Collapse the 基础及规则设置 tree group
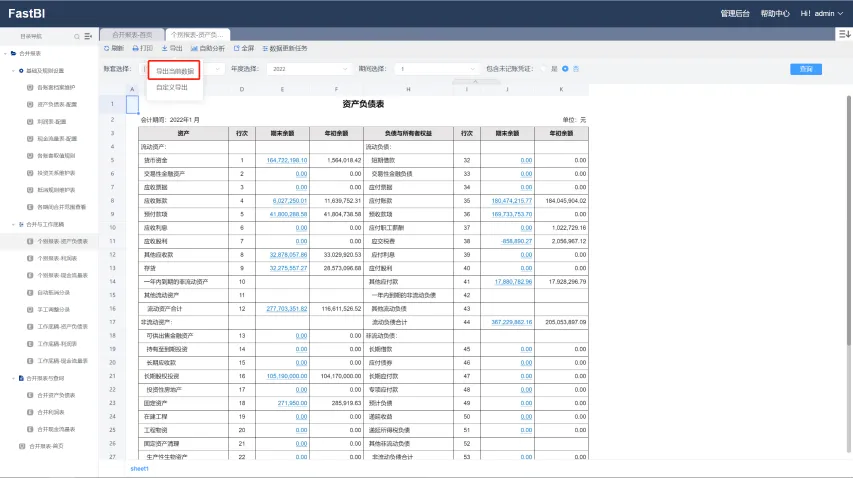853x478 pixels. point(13,71)
